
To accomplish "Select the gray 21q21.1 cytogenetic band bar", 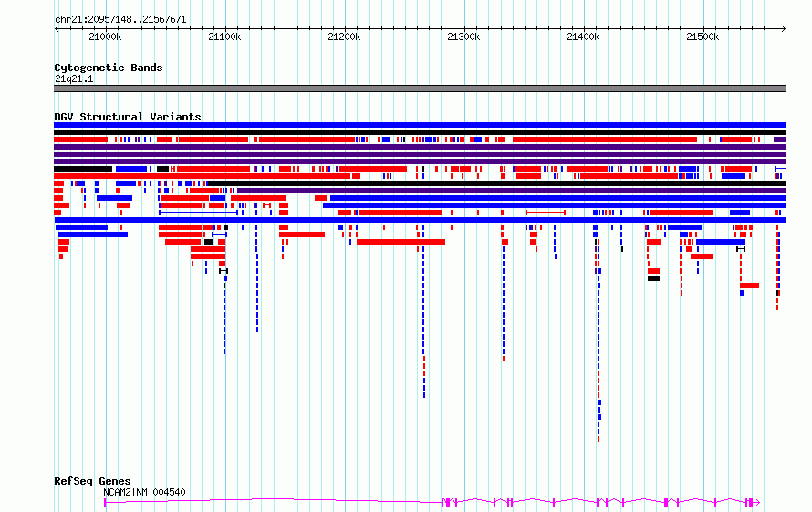I will (x=420, y=89).
